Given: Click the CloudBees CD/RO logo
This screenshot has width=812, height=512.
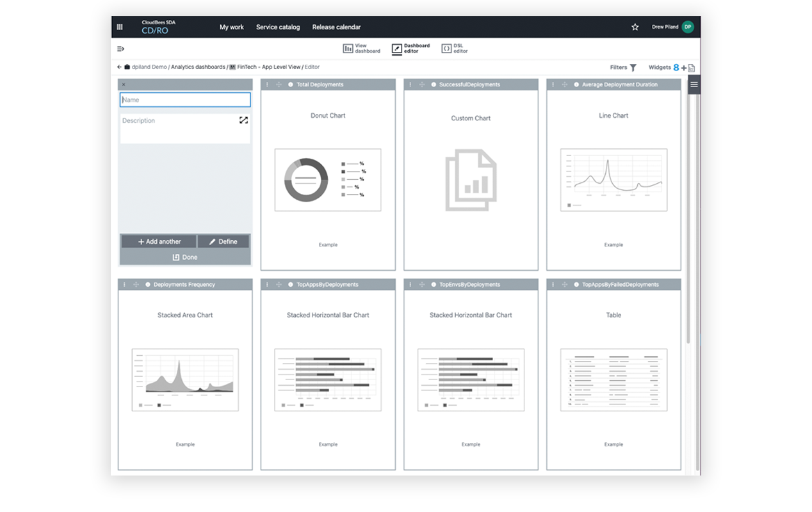Looking at the screenshot, I should (x=158, y=27).
